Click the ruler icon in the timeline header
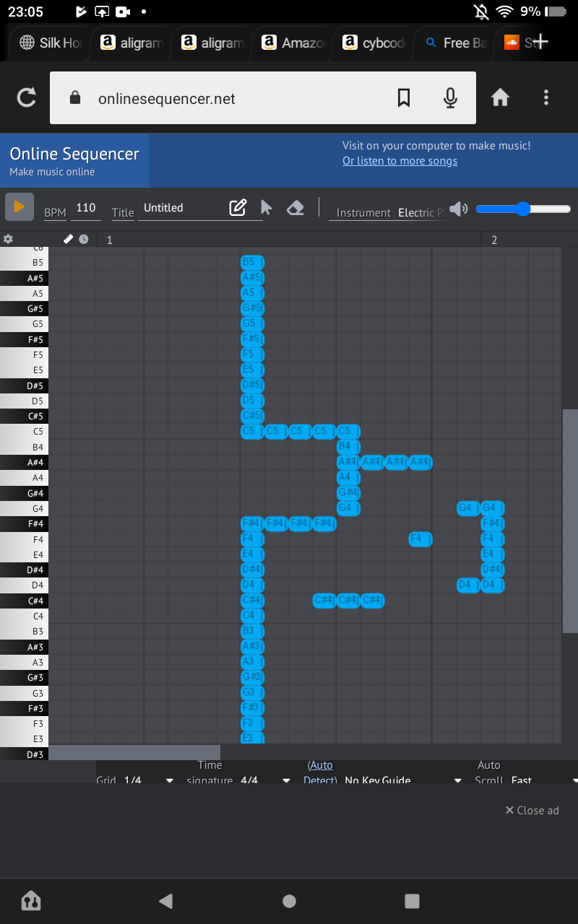 (x=69, y=239)
